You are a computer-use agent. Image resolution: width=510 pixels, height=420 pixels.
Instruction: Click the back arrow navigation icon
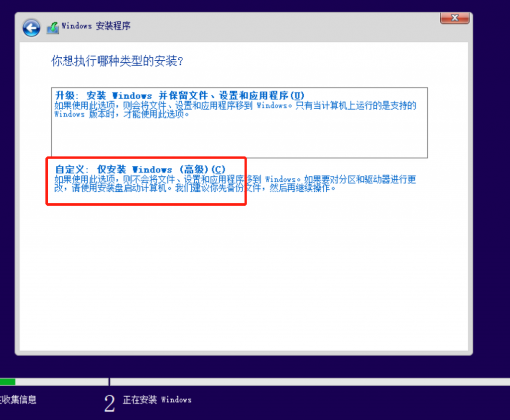(x=31, y=28)
